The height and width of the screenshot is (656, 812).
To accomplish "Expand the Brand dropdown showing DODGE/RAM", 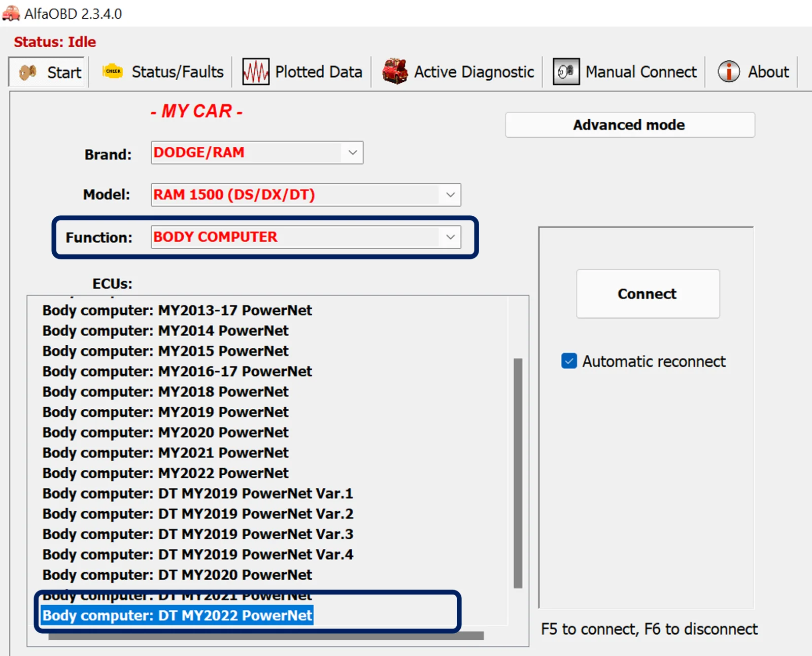I will click(352, 153).
